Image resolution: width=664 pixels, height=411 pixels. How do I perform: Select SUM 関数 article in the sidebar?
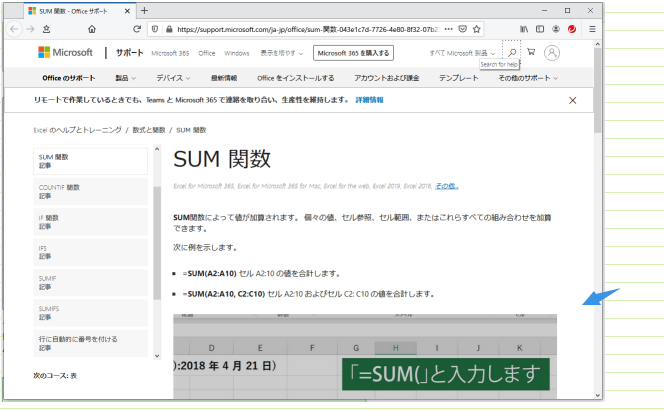(91, 161)
